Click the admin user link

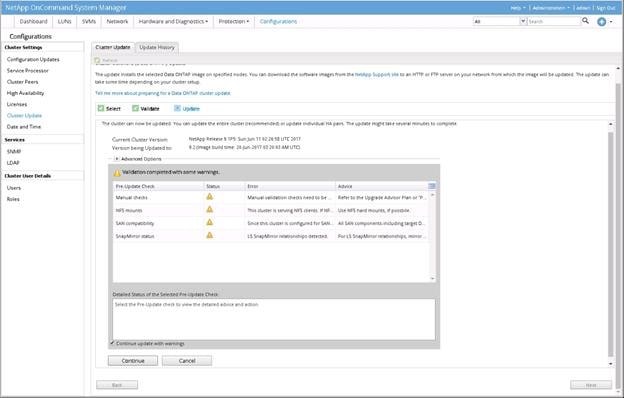pyautogui.click(x=583, y=8)
